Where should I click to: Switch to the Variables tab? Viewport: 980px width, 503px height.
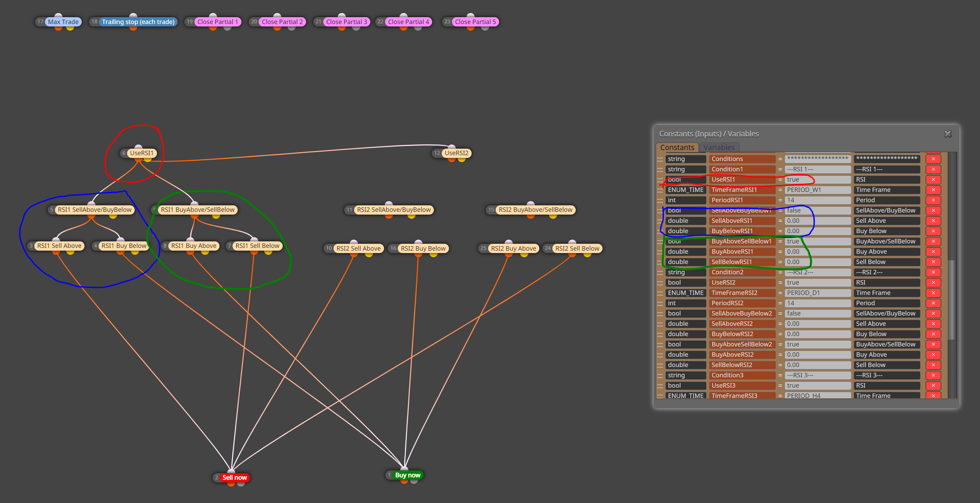click(719, 147)
